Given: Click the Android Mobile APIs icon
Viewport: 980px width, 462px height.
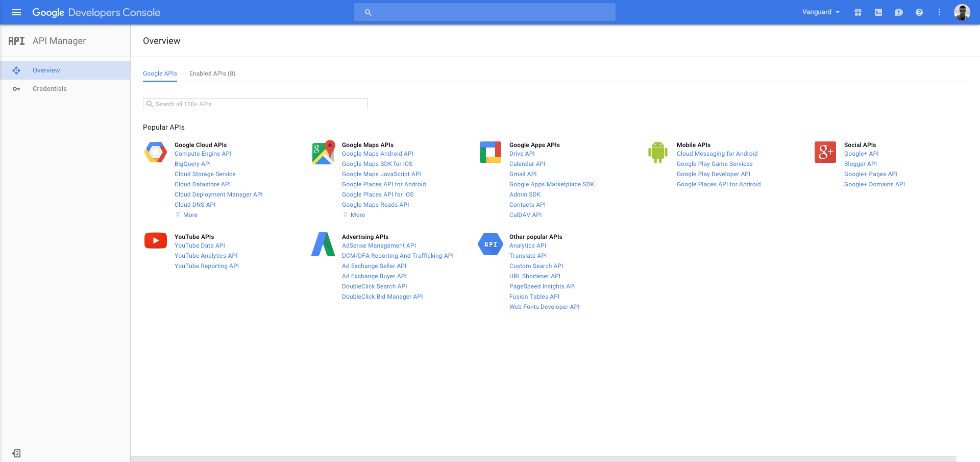Looking at the screenshot, I should pyautogui.click(x=658, y=152).
